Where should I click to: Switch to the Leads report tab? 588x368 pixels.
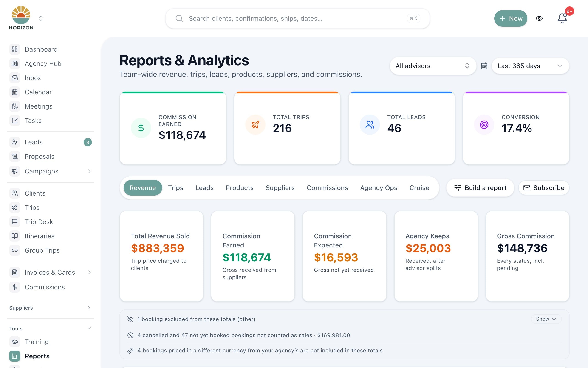[x=204, y=188]
